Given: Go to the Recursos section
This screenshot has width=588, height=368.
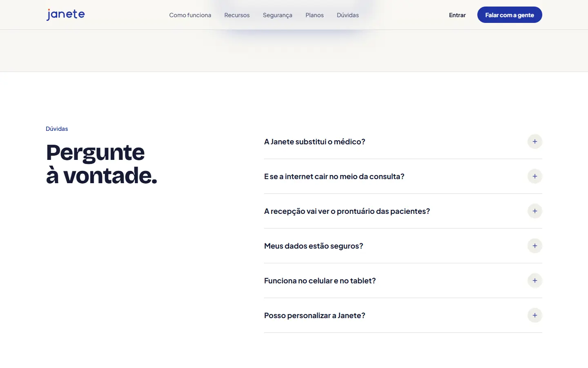Looking at the screenshot, I should (x=237, y=15).
